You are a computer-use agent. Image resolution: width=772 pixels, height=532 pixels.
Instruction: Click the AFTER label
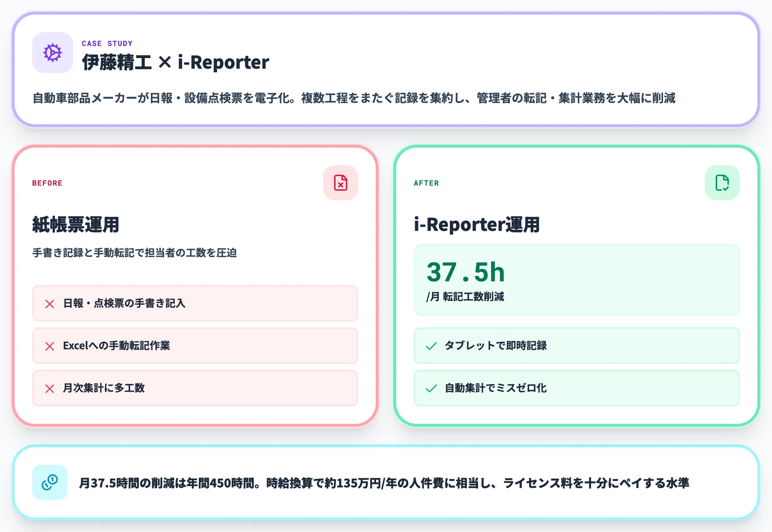click(x=426, y=183)
